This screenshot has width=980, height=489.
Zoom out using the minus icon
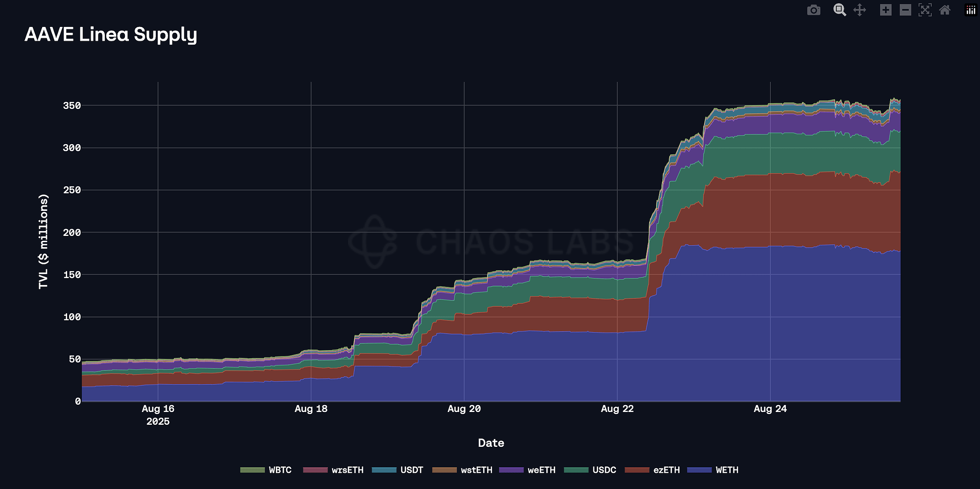(906, 10)
